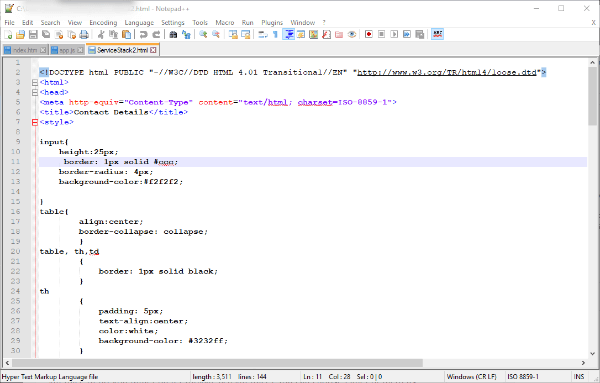The width and height of the screenshot is (600, 383).
Task: Zoom in with the magnifier plus icon
Action: click(203, 34)
